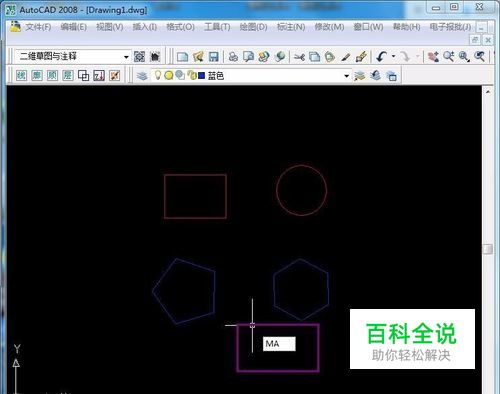Click the Open file icon

click(x=198, y=57)
